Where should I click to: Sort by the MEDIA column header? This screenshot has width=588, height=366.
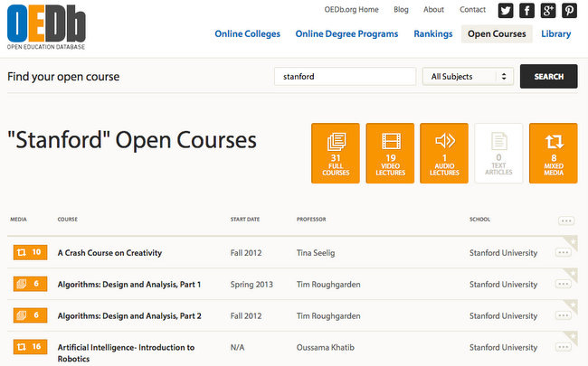pyautogui.click(x=18, y=220)
